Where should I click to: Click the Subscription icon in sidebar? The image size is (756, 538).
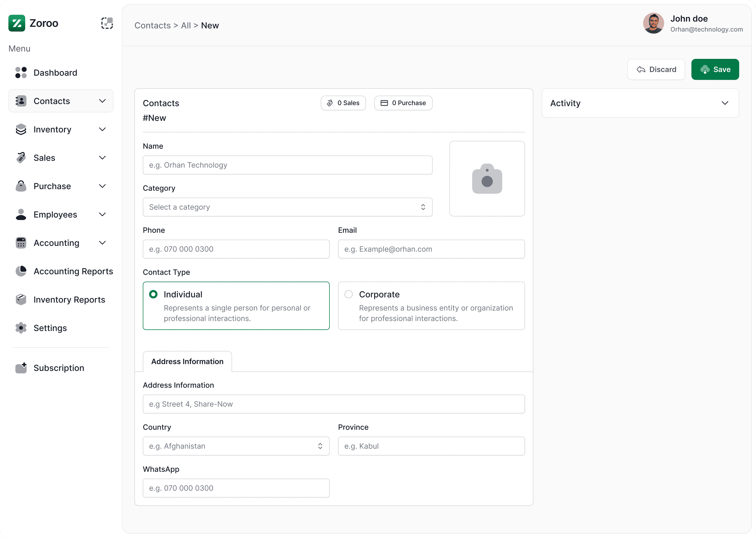(x=21, y=368)
